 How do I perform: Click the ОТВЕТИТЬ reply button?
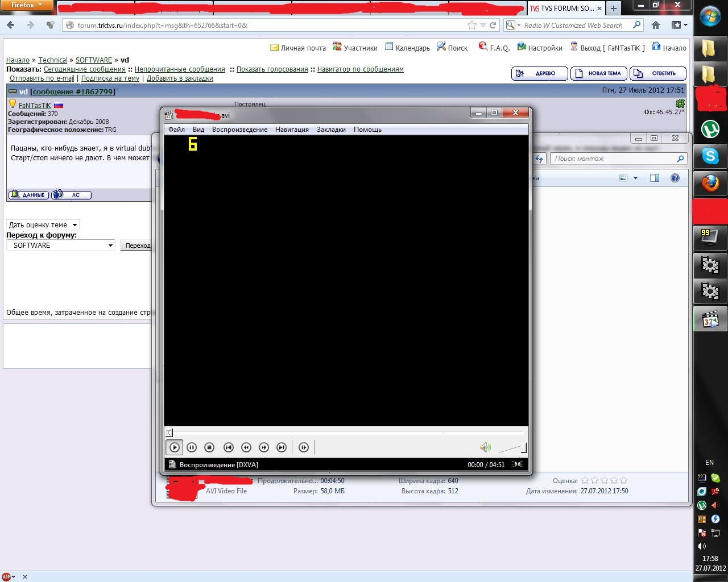(x=657, y=73)
